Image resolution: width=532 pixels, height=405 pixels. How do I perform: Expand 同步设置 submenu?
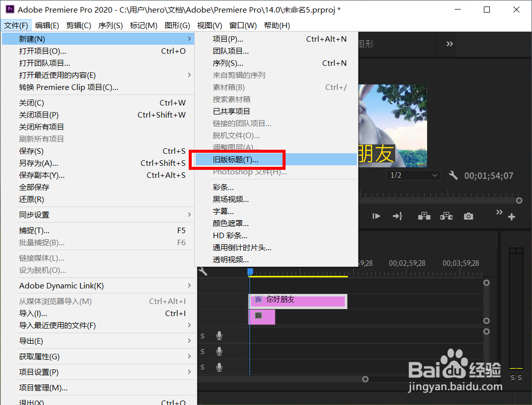pos(189,215)
